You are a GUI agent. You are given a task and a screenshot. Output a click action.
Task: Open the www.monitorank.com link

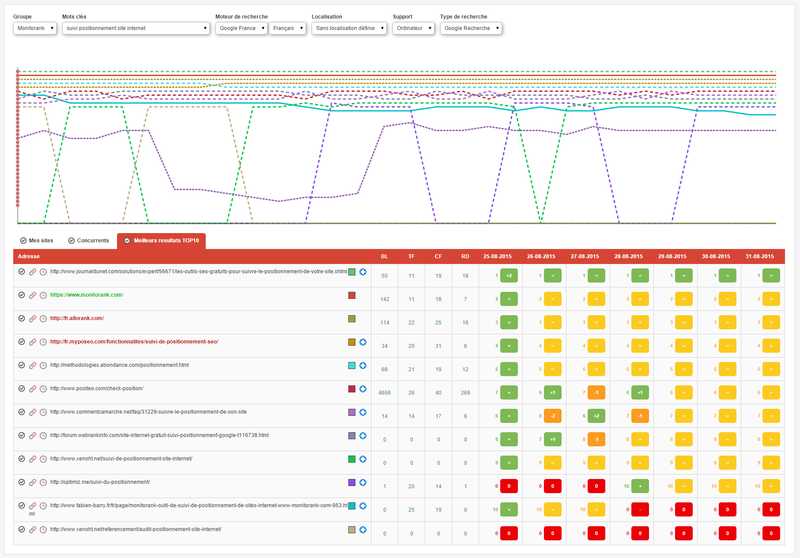86,295
